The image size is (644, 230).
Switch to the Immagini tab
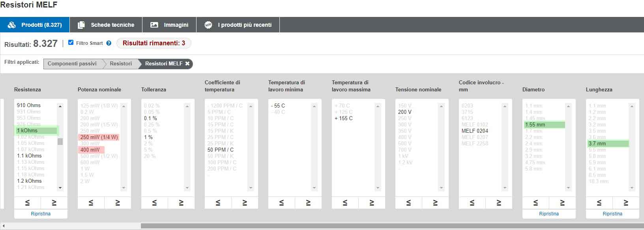[x=169, y=25]
